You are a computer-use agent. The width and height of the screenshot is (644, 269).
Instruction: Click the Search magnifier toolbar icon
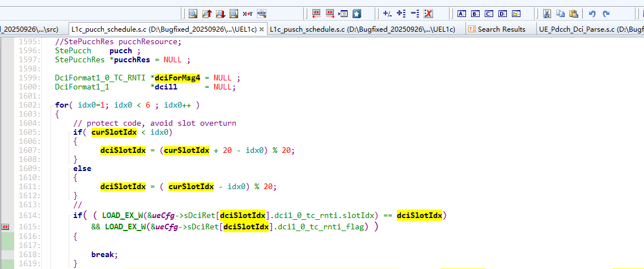tap(193, 14)
